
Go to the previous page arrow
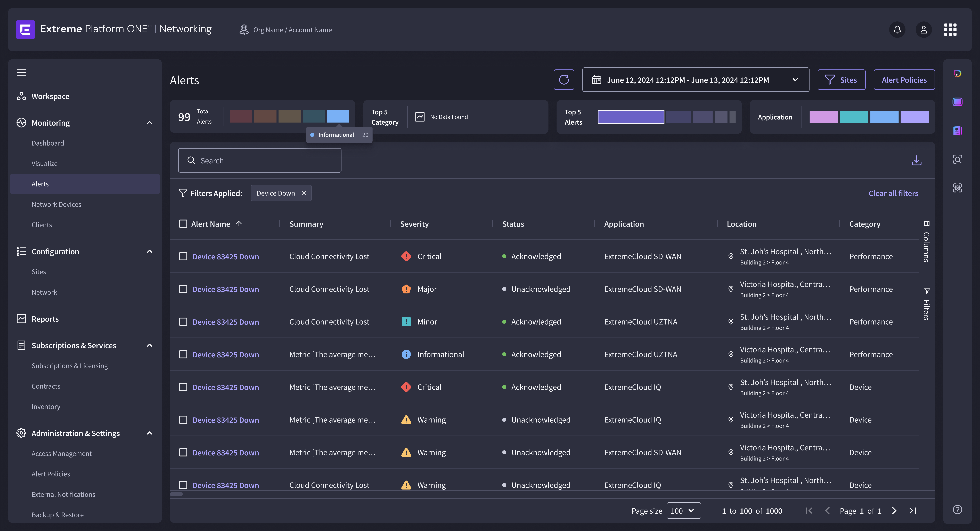point(827,510)
